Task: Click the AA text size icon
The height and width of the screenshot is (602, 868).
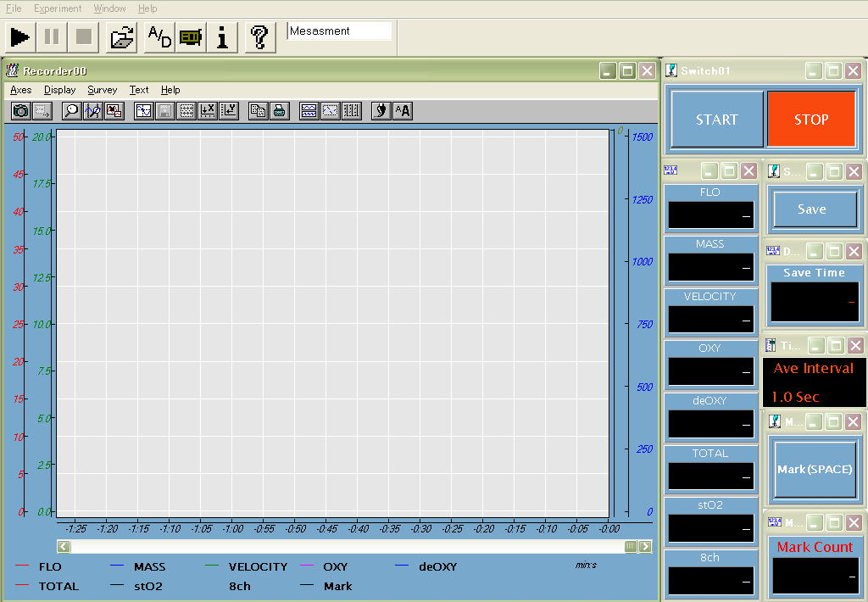Action: coord(403,111)
